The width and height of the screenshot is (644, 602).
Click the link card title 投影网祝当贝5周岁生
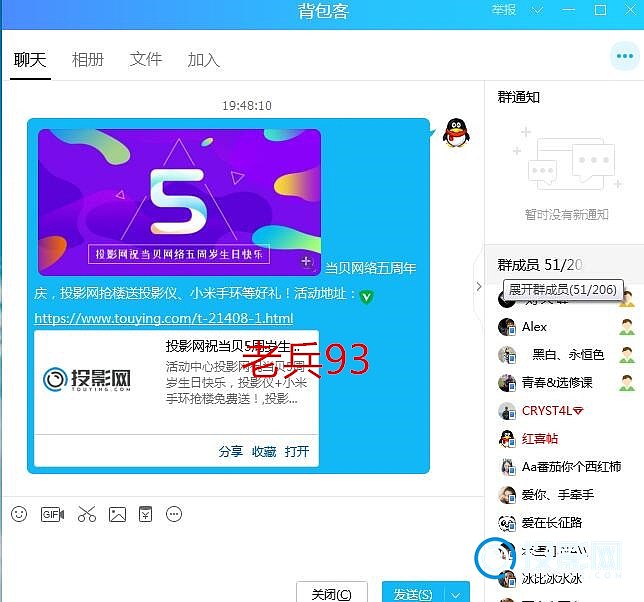click(x=232, y=346)
